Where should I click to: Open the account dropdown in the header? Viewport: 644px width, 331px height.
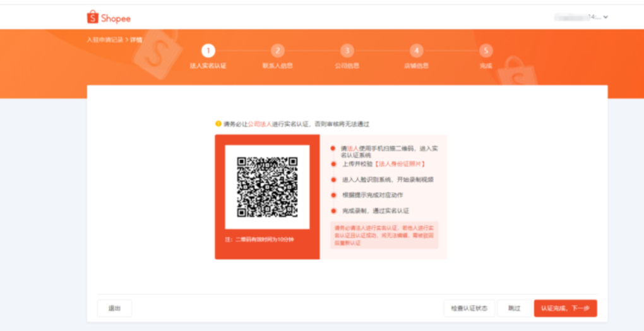pos(581,17)
